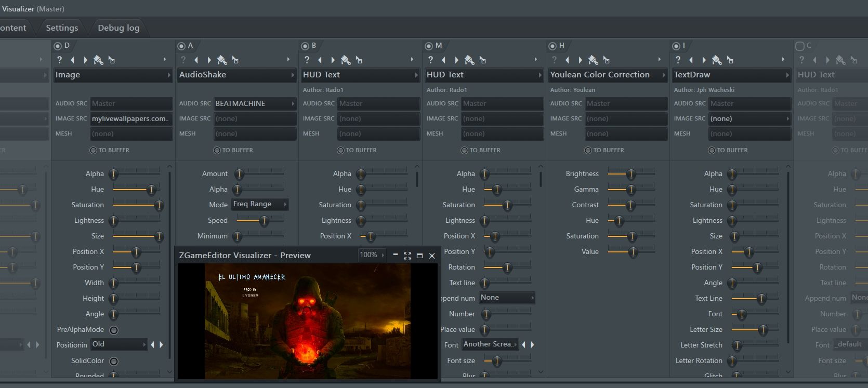The width and height of the screenshot is (868, 388).
Task: Click the layer menu icon on layer H
Action: click(x=607, y=60)
